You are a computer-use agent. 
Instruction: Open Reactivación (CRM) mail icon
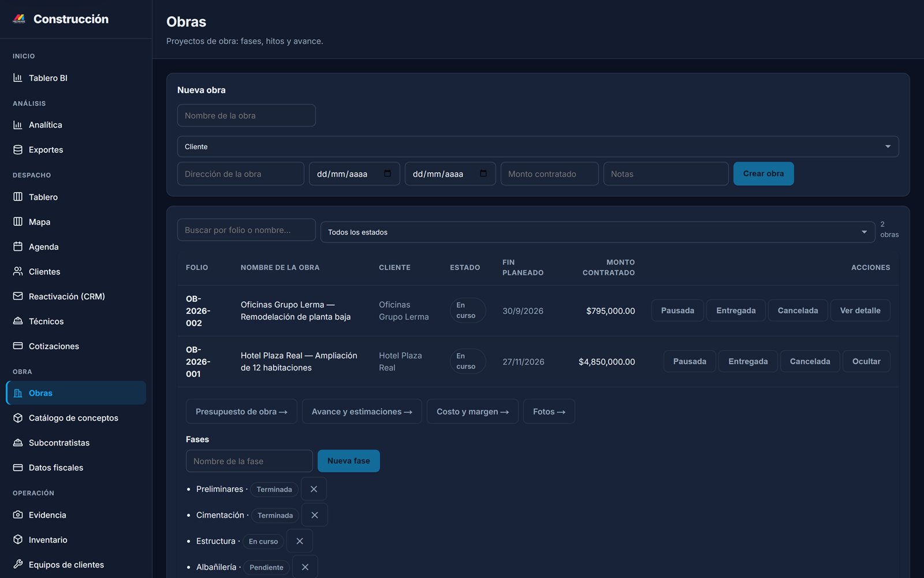tap(18, 296)
